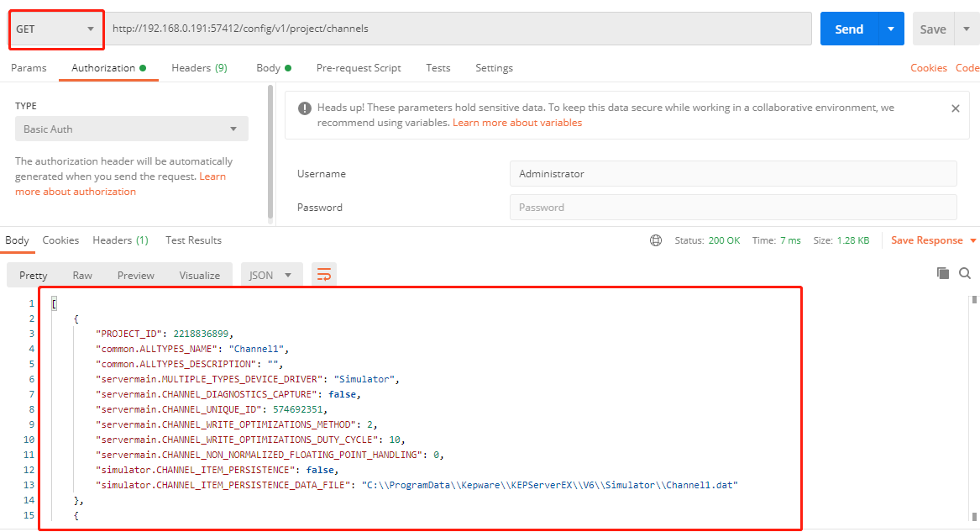Switch to the Params tab
The width and height of the screenshot is (980, 532).
(29, 67)
